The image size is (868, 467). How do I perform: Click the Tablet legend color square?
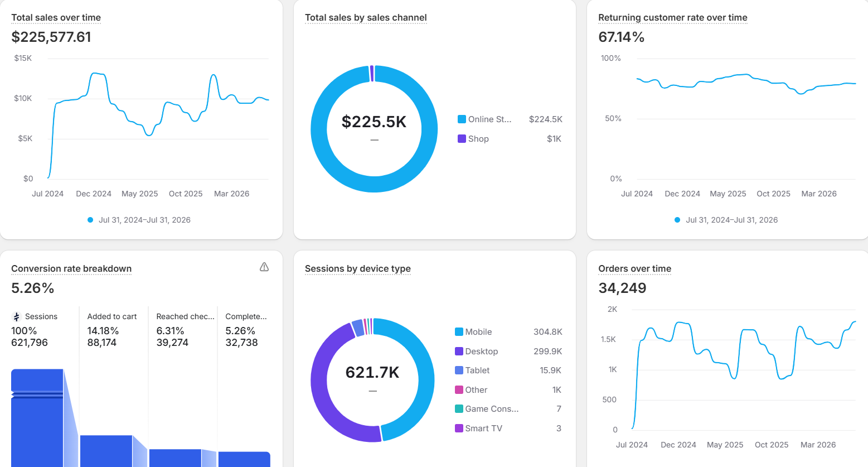click(x=459, y=370)
